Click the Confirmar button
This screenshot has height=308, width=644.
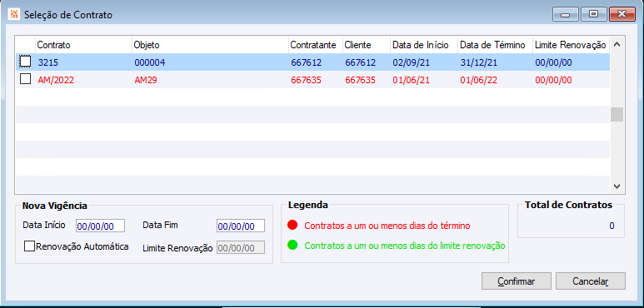click(517, 281)
